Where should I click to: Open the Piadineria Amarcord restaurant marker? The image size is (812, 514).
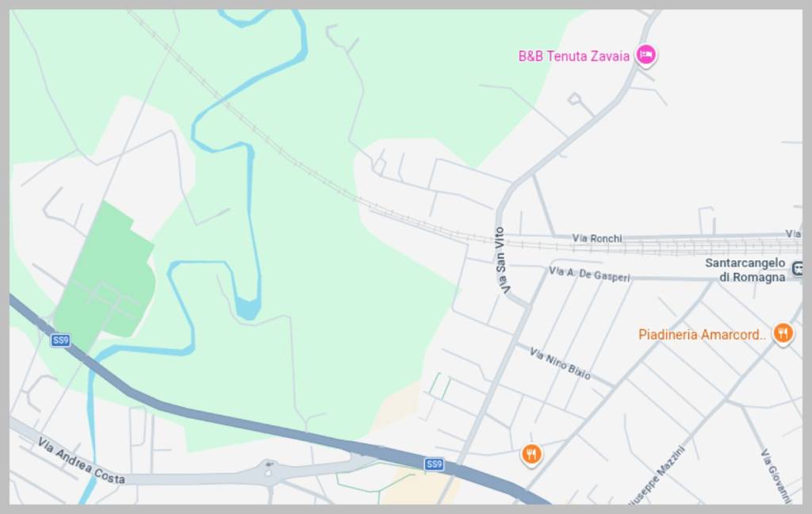click(x=783, y=333)
